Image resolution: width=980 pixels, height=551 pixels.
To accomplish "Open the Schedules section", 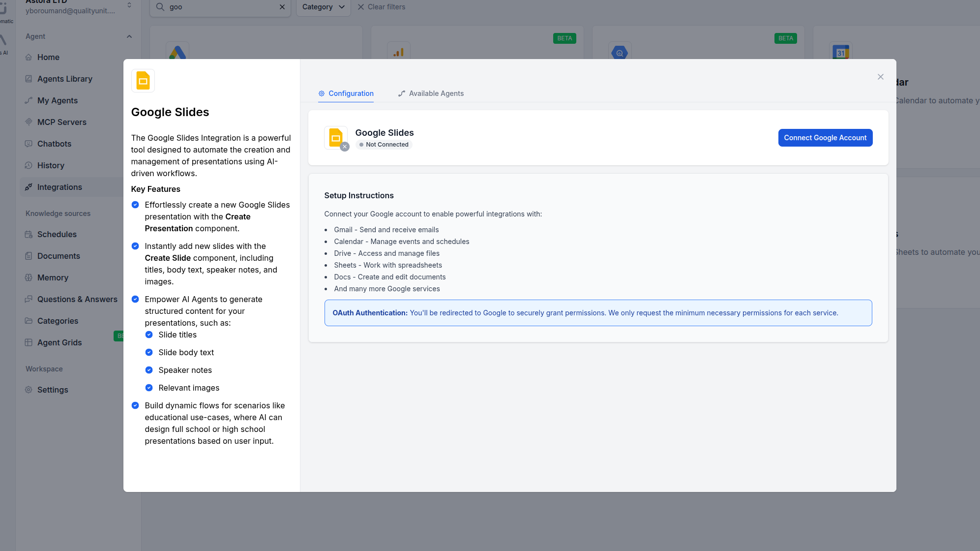I will point(57,234).
